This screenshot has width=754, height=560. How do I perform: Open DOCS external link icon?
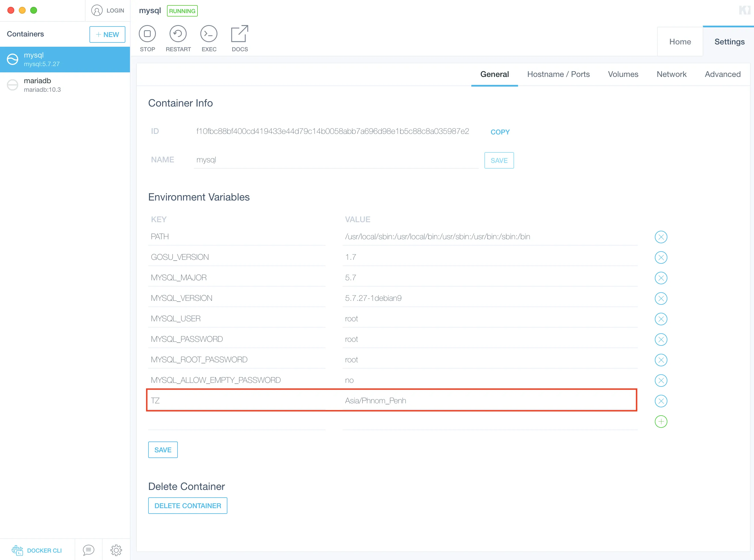[240, 34]
